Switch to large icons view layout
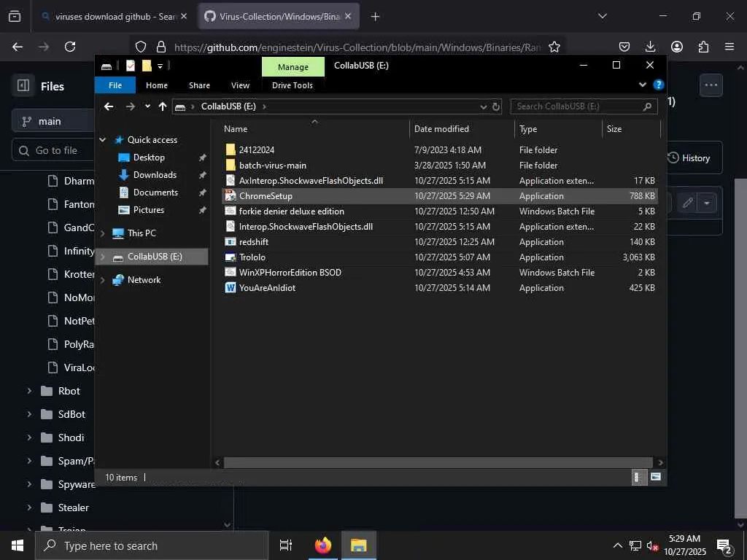 [x=656, y=477]
